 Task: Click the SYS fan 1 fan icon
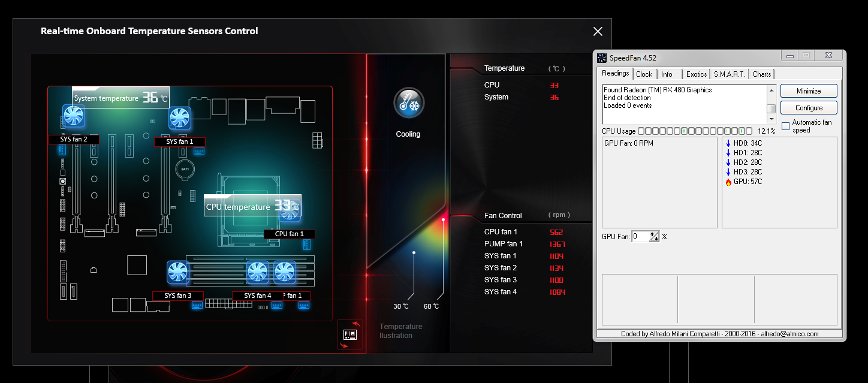180,117
